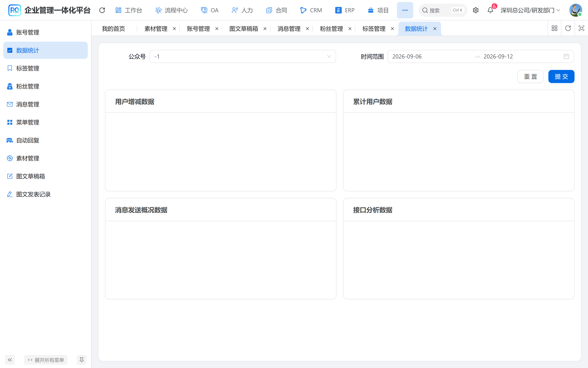Image resolution: width=588 pixels, height=368 pixels.
Task: Click the 提交 button
Action: click(561, 76)
